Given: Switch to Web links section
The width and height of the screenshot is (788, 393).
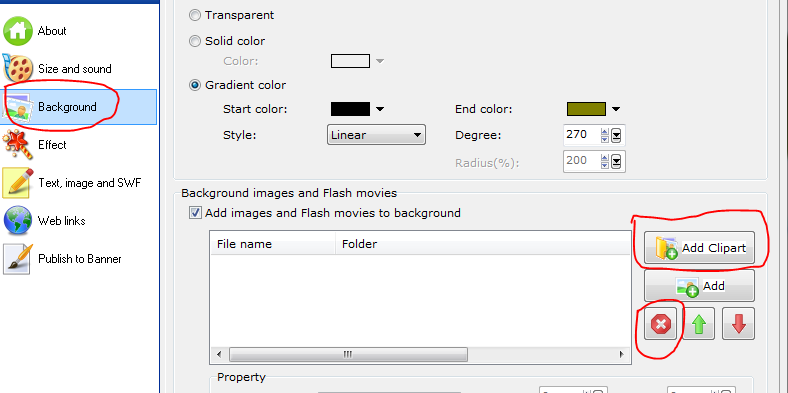Looking at the screenshot, I should click(x=62, y=221).
